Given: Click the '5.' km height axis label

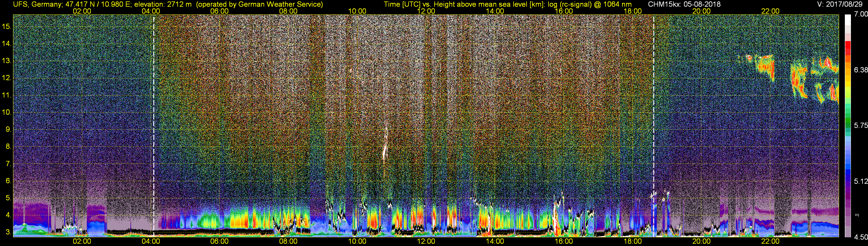Looking at the screenshot, I should tap(9, 198).
